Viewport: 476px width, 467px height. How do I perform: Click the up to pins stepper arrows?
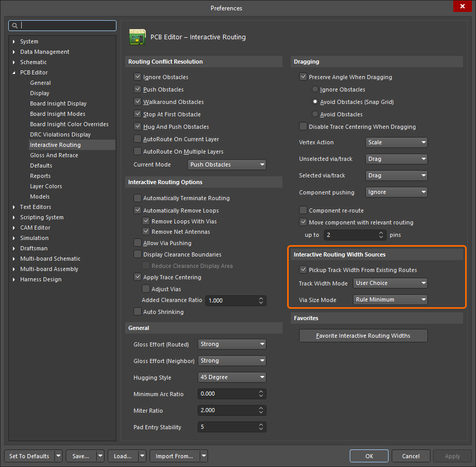coord(381,235)
